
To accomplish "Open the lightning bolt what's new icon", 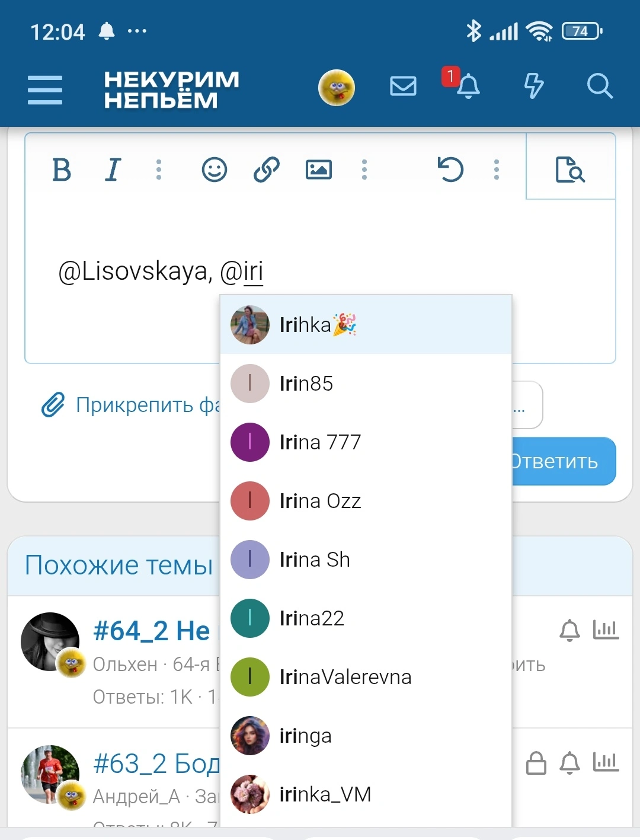I will (x=534, y=86).
